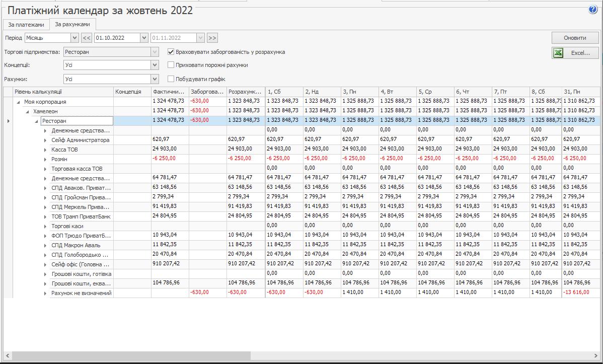Expand the Сейф Администратора row
The height and width of the screenshot is (364, 603).
click(x=45, y=140)
